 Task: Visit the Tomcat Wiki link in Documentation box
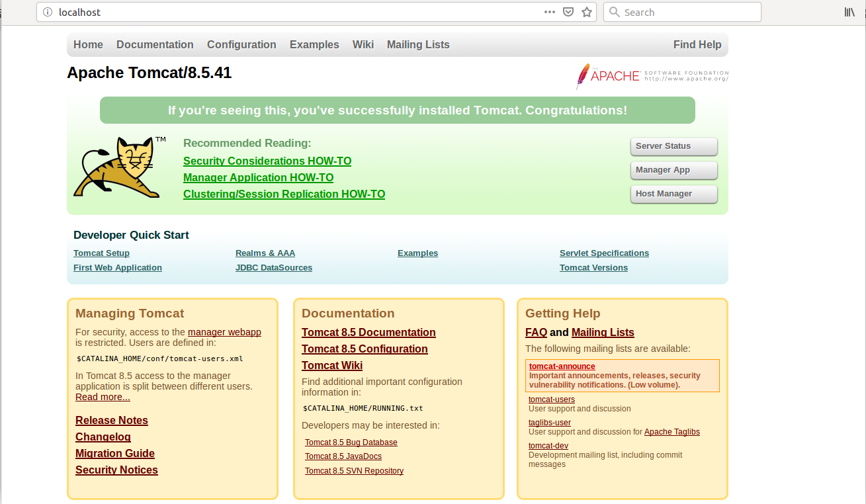pos(332,366)
